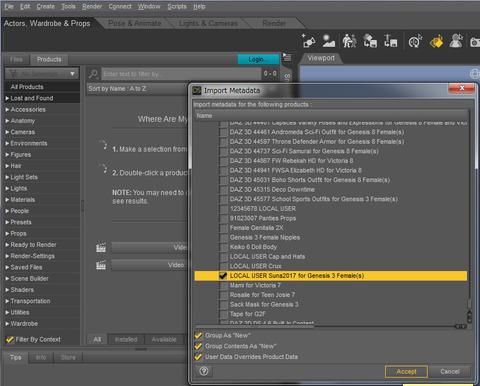The height and width of the screenshot is (386, 480).
Task: Click the Name column header in dialog
Action: click(331, 116)
